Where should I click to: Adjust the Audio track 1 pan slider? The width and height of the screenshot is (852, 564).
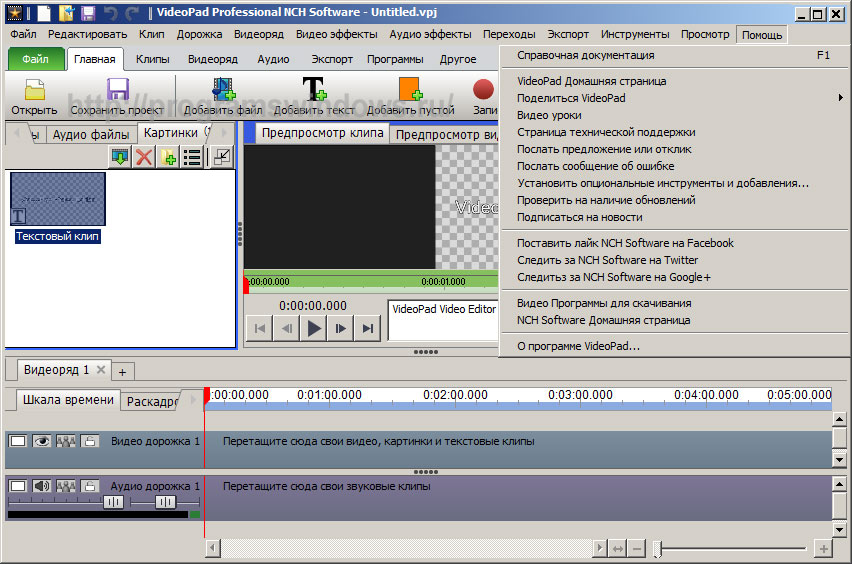[166, 503]
